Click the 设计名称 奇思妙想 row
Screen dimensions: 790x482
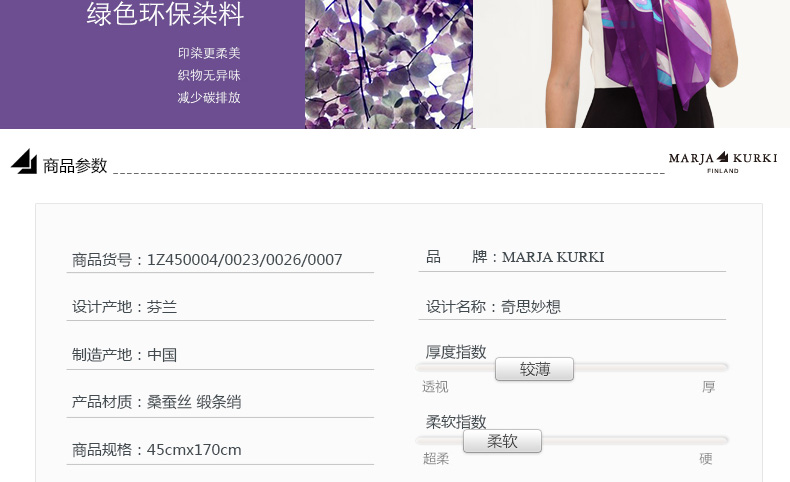click(572, 306)
